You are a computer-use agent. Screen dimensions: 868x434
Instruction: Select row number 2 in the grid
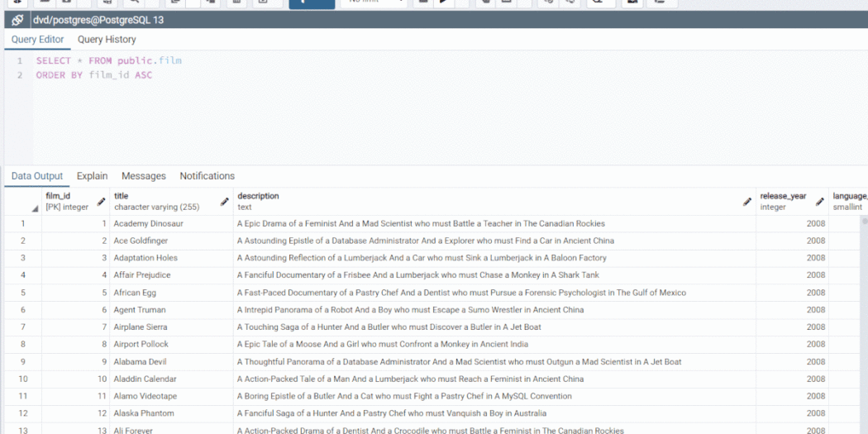click(x=23, y=241)
